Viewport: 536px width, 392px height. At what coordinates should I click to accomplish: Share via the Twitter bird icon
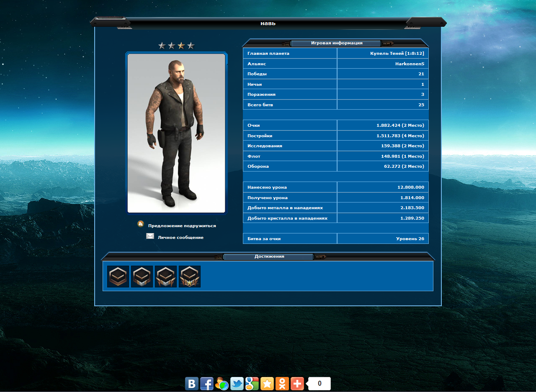(237, 384)
